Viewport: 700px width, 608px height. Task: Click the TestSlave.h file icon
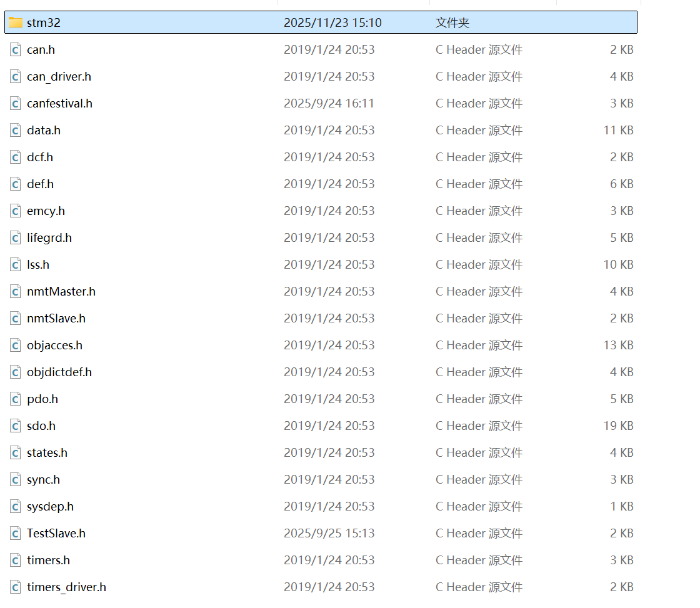pyautogui.click(x=16, y=533)
